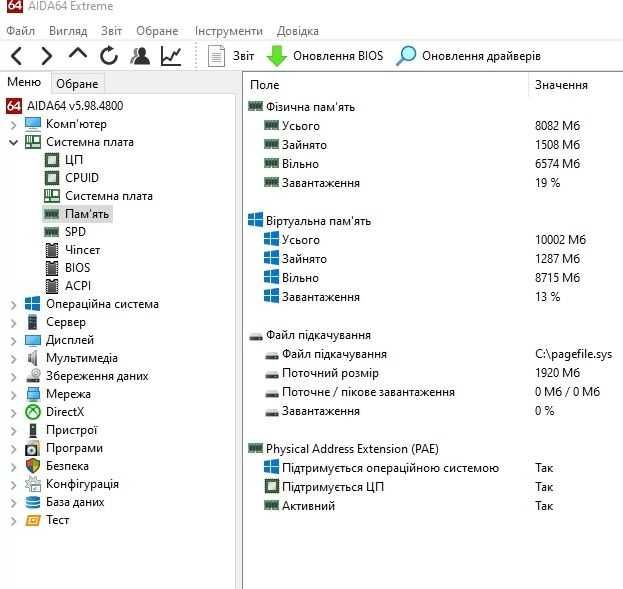Open the Вигляд menu

click(67, 31)
